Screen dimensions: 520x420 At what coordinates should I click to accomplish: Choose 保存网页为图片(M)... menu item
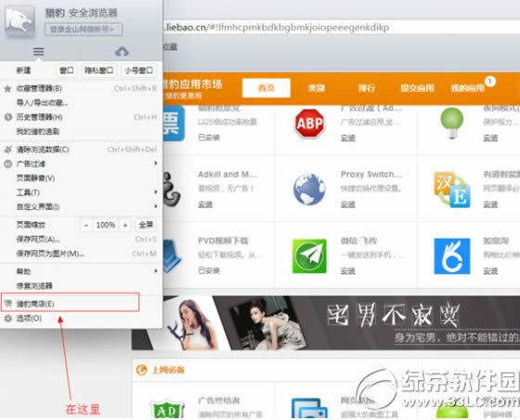82,254
